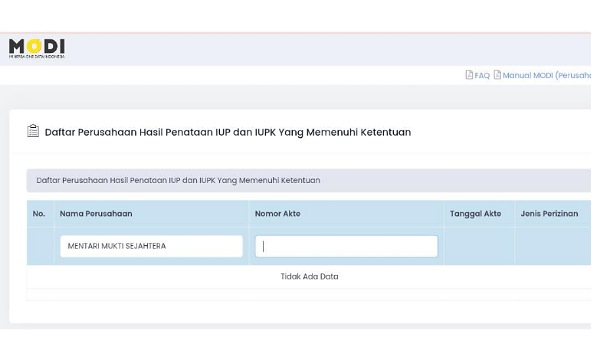Click the empty Jenis Perizinan filter cell
The width and height of the screenshot is (600, 360).
click(553, 246)
